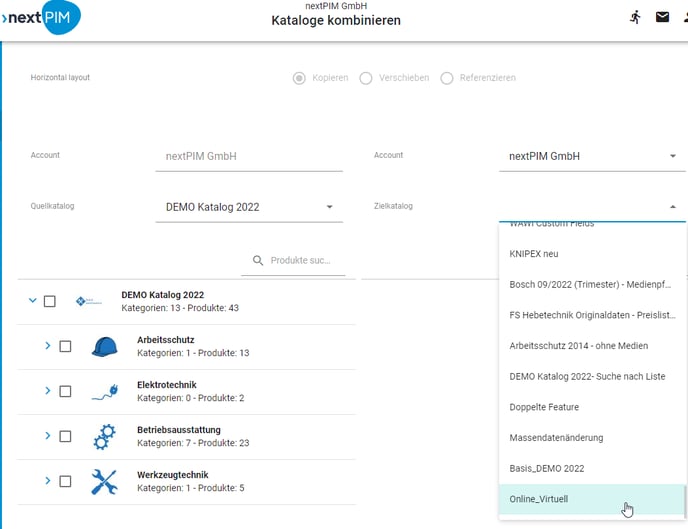This screenshot has height=529, width=688.
Task: Open the running person activity icon
Action: pyautogui.click(x=635, y=17)
